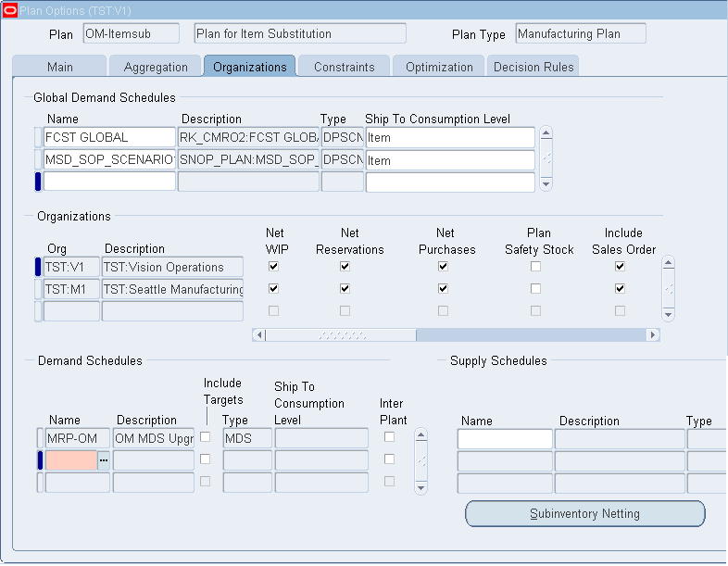Image resolution: width=728 pixels, height=566 pixels.
Task: Click the Organizations horizontal scrollbar thumb
Action: point(341,334)
